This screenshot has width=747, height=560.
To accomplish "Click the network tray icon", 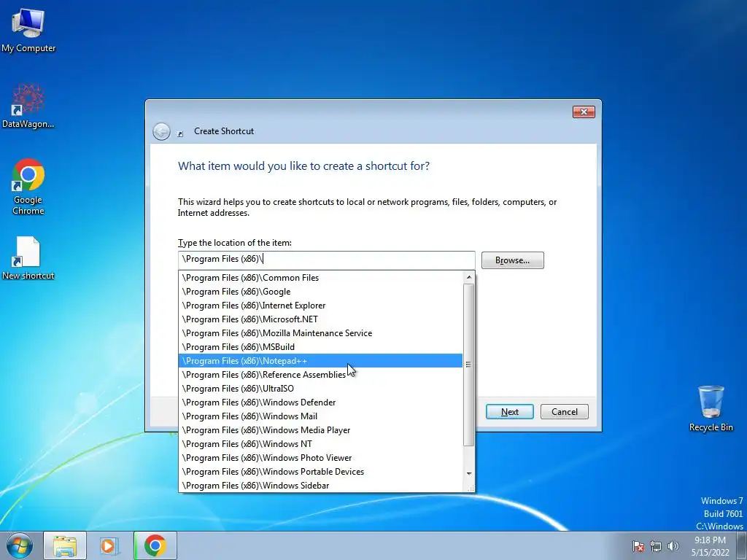I will (656, 546).
